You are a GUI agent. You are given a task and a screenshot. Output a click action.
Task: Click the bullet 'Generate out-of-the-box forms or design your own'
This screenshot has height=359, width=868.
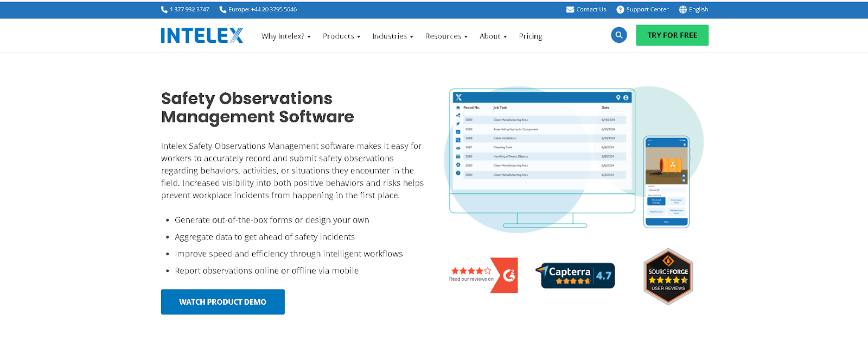coord(272,220)
